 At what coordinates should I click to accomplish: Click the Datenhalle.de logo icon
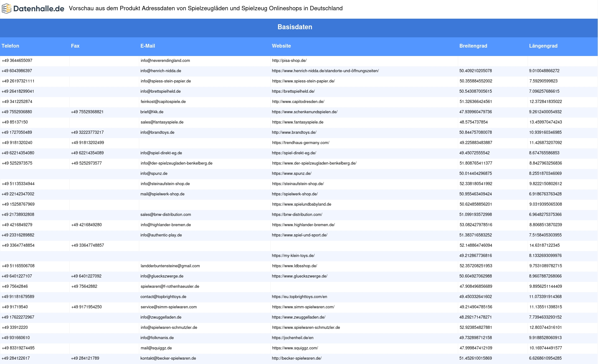click(x=7, y=9)
